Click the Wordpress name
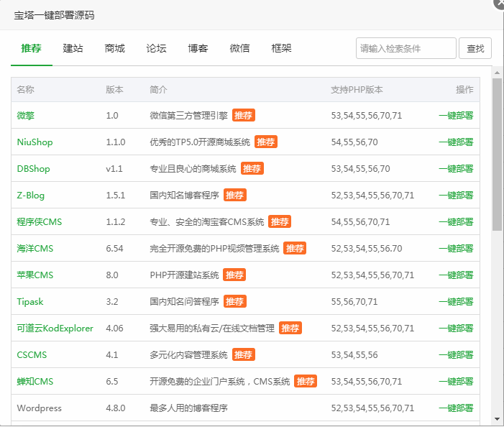Screen dimensions: 504x427 (x=40, y=408)
